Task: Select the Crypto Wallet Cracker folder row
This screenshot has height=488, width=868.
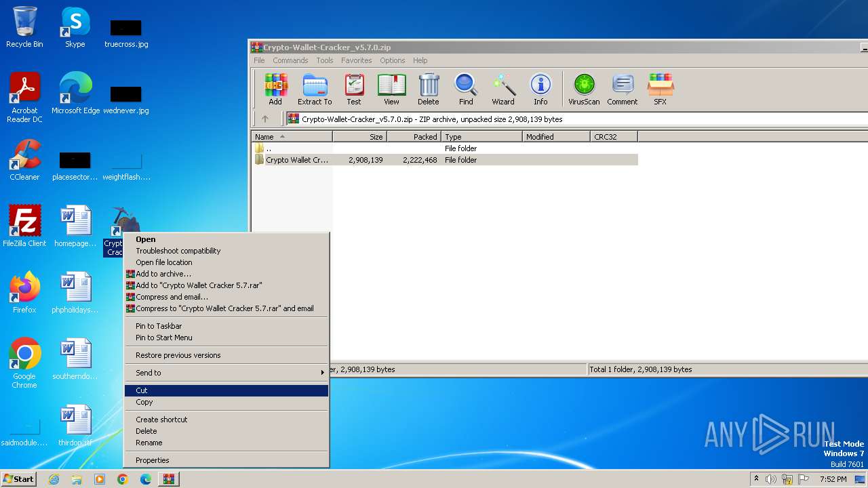Action: coord(296,160)
